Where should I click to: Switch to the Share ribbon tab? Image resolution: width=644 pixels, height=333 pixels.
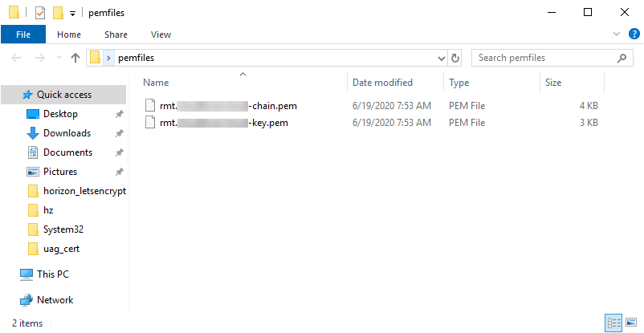tap(116, 35)
